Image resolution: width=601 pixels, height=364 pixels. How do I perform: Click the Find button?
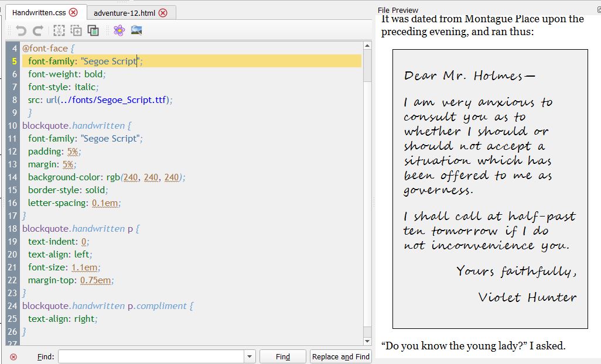click(x=283, y=357)
